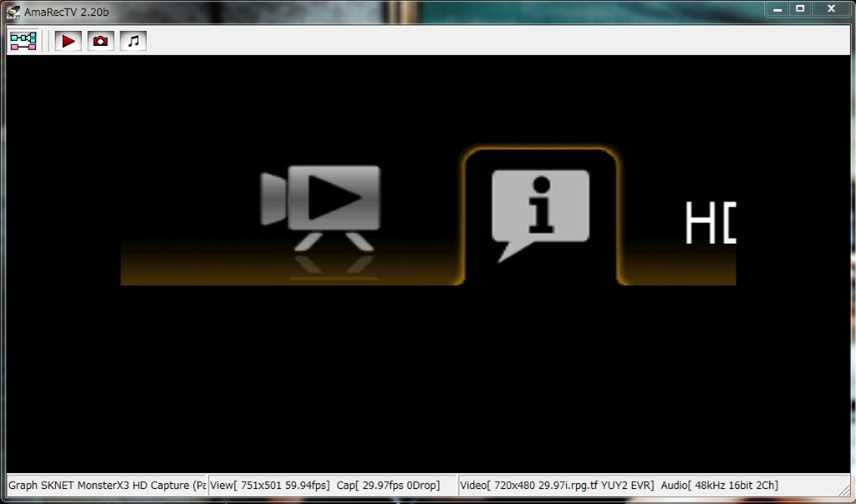
Task: Select the video camera icon in the preview
Action: coord(320,209)
